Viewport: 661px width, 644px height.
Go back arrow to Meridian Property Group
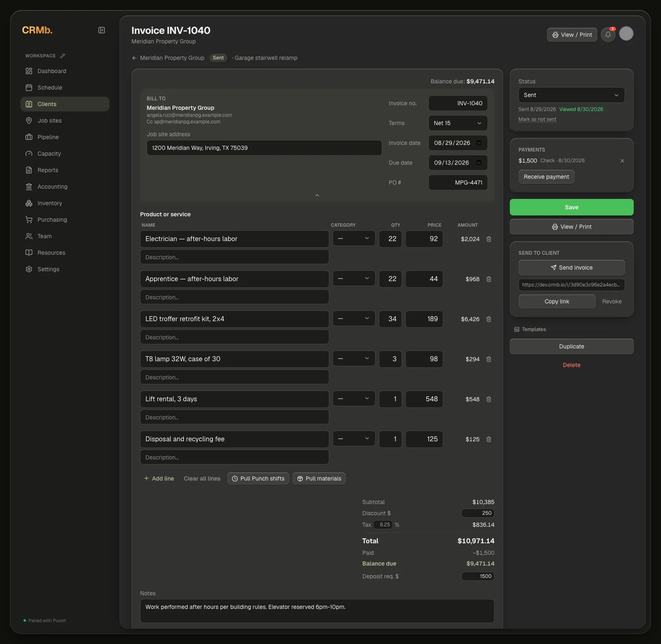134,58
